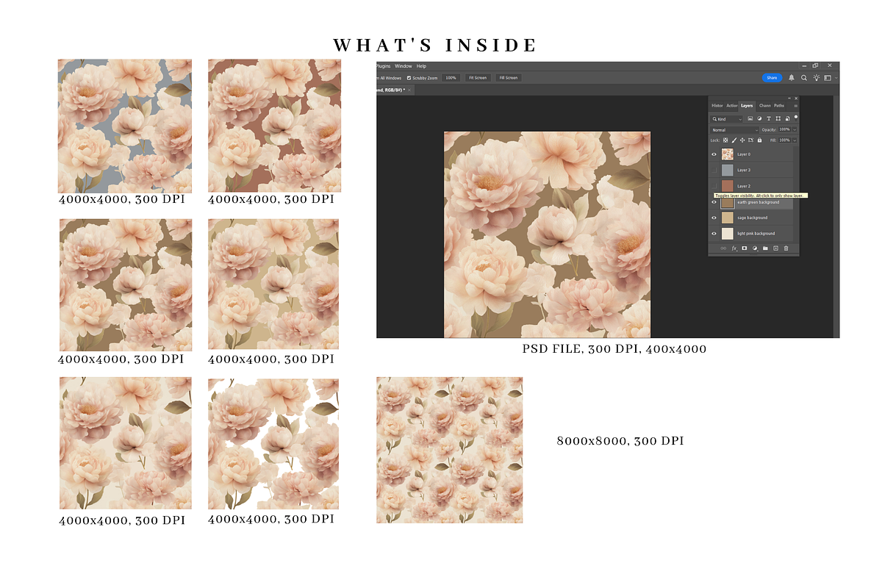
Task: Click the link layers icon
Action: click(x=723, y=248)
